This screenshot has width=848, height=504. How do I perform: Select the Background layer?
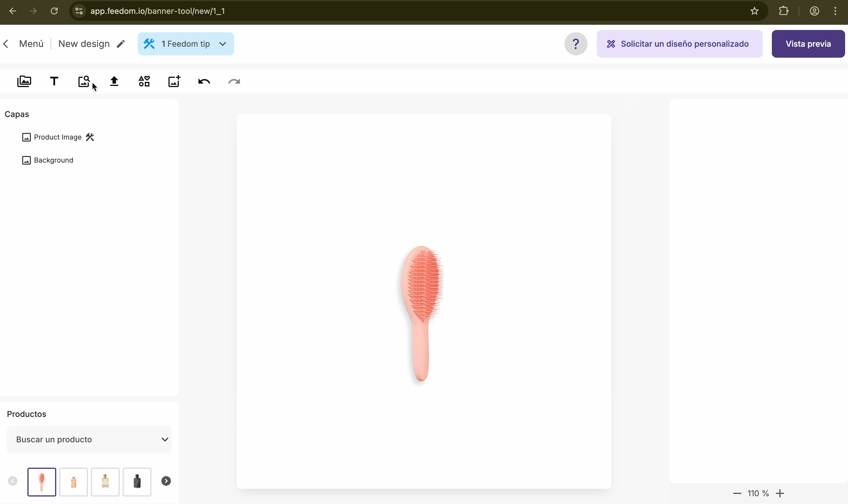coord(53,160)
